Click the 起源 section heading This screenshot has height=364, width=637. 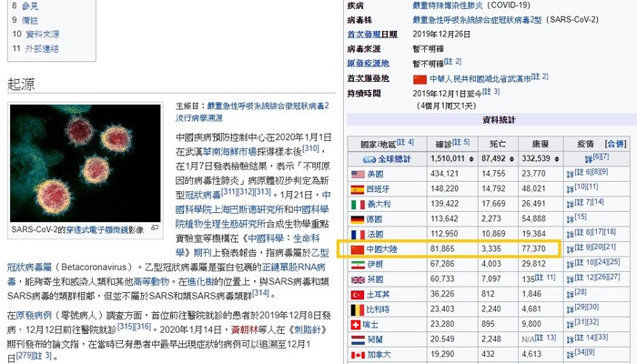point(21,85)
